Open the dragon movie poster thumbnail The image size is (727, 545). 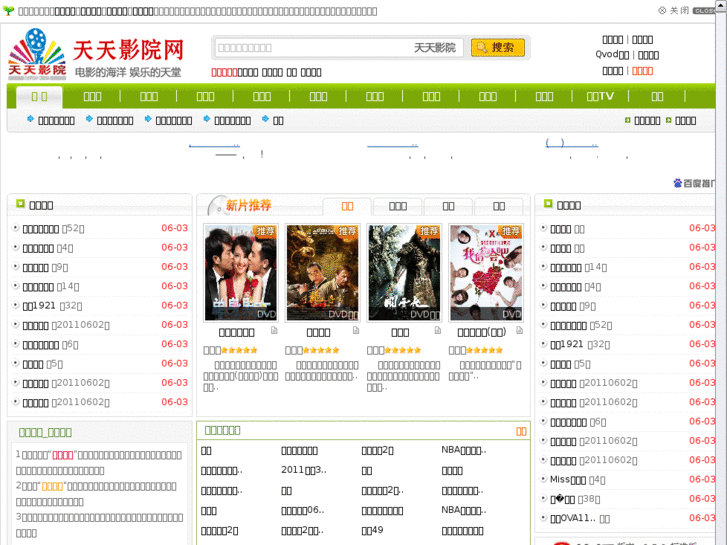point(322,273)
